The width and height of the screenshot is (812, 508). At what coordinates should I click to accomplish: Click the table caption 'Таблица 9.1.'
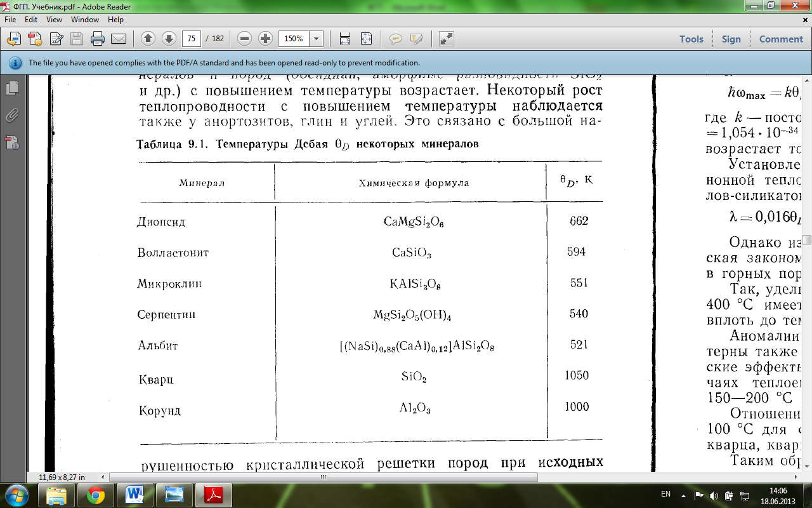pos(174,144)
